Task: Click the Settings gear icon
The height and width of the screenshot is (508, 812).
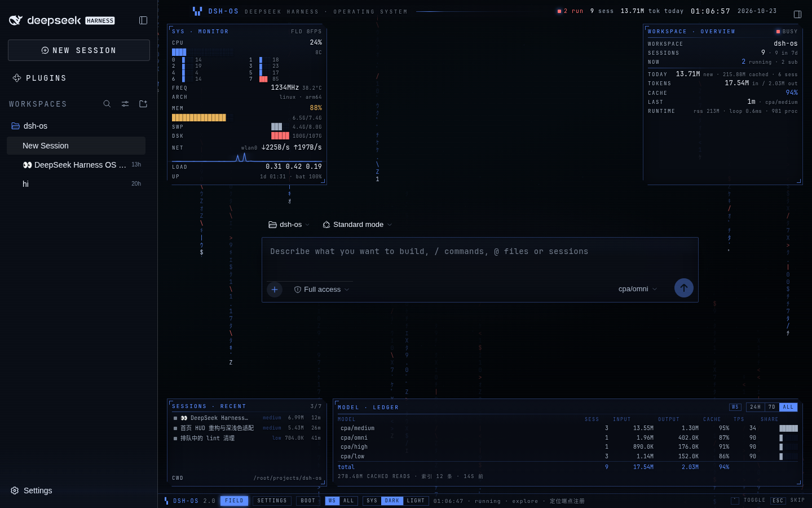Action: 15,491
